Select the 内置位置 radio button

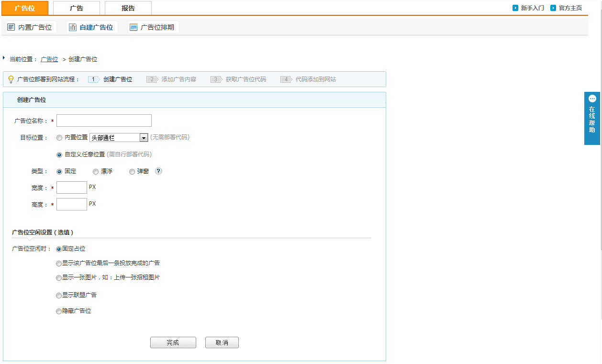[x=59, y=138]
